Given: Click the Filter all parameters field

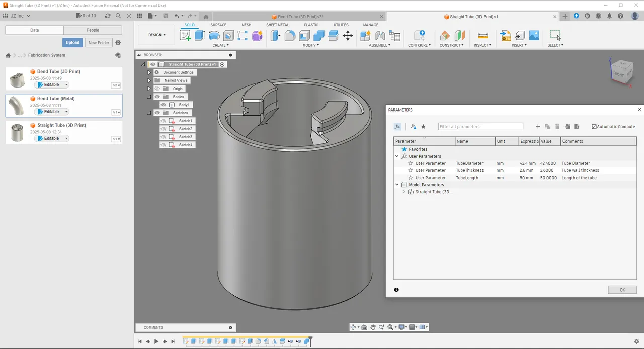Looking at the screenshot, I should (480, 127).
